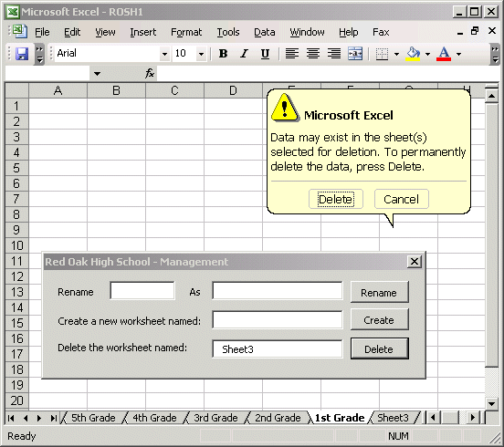Open the Name Box dropdown arrow
Screen dimensions: 504x447
97,74
